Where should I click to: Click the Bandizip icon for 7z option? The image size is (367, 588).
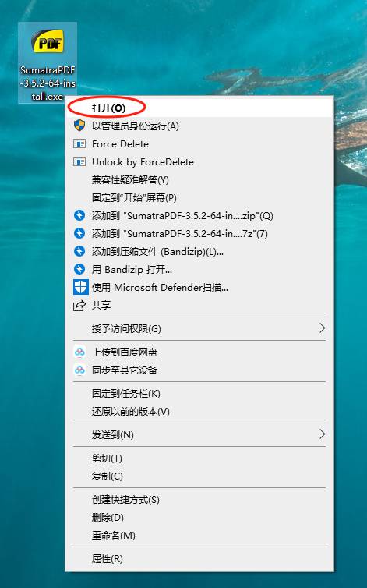coord(79,233)
